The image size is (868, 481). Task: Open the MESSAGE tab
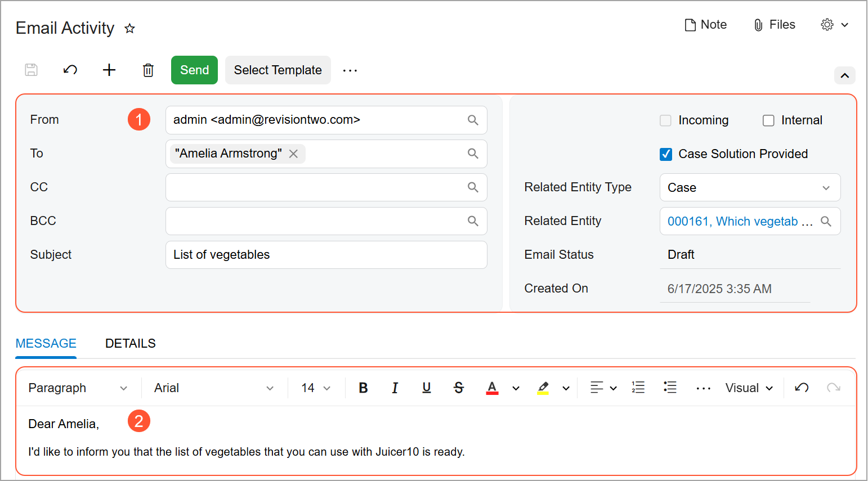pos(46,343)
